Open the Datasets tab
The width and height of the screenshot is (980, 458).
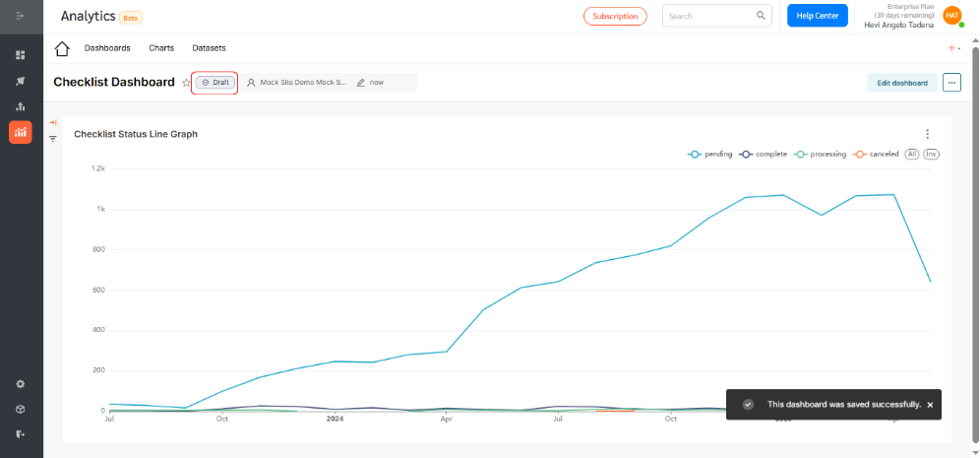[x=209, y=48]
